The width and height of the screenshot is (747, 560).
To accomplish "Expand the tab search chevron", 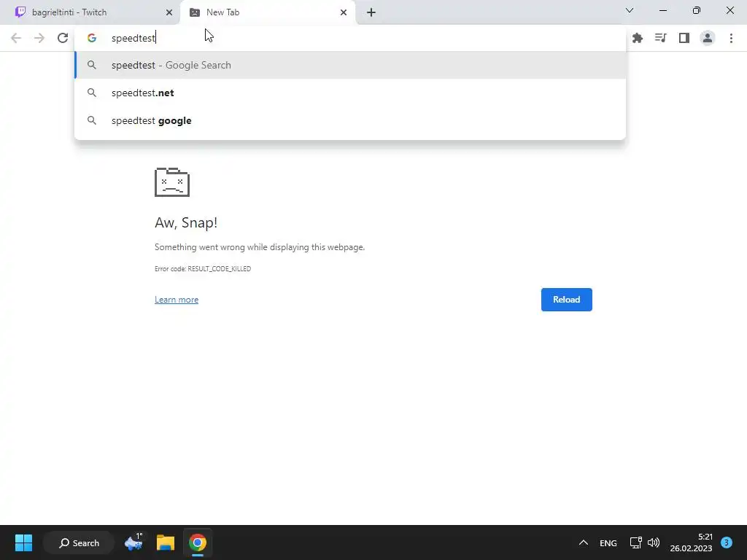I will [x=630, y=10].
